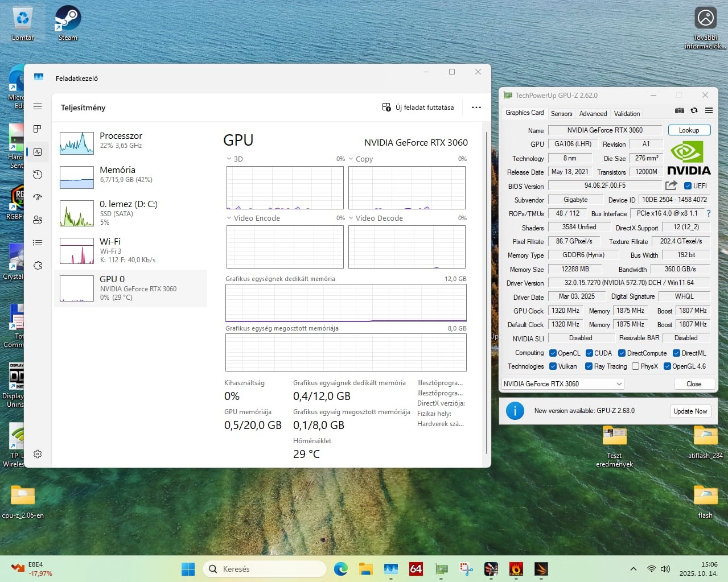Open the Details list icon
Viewport: 728px width, 582px height.
click(x=38, y=243)
